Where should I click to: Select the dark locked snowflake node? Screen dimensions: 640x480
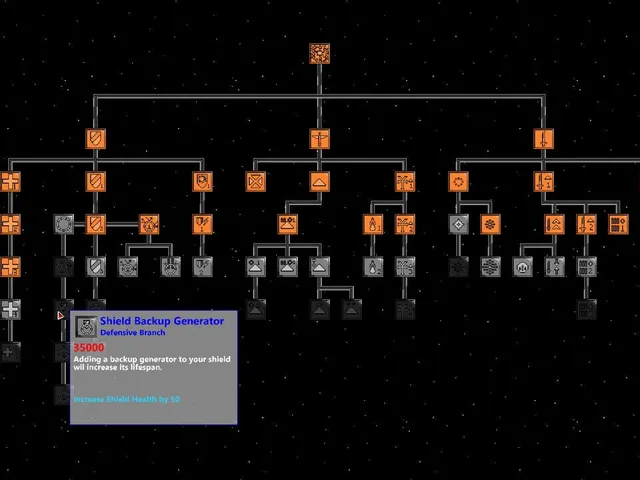point(458,267)
